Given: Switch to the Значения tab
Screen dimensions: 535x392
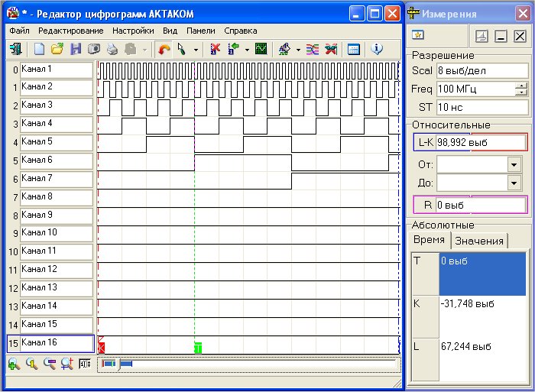Looking at the screenshot, I should coord(478,241).
